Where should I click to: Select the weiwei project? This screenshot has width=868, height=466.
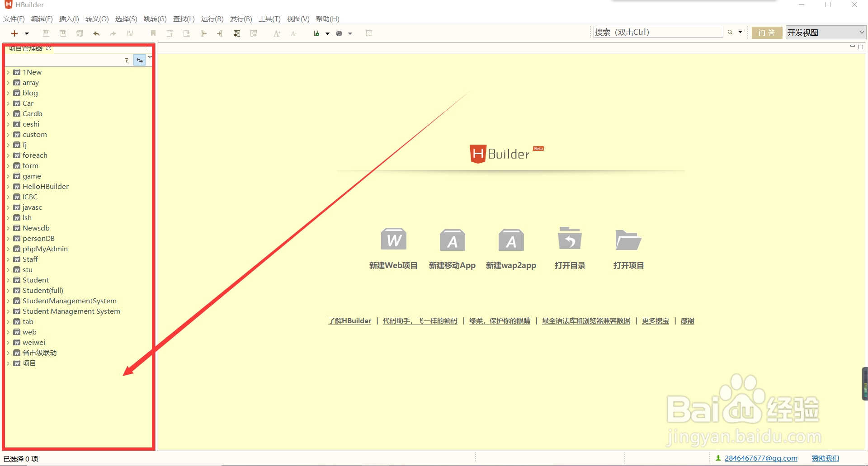click(x=34, y=343)
